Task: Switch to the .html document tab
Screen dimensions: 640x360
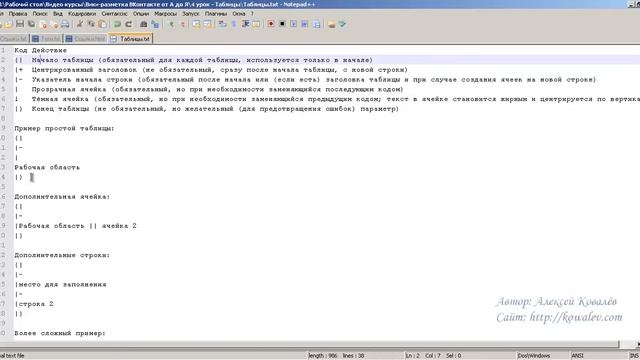Action: click(86, 39)
